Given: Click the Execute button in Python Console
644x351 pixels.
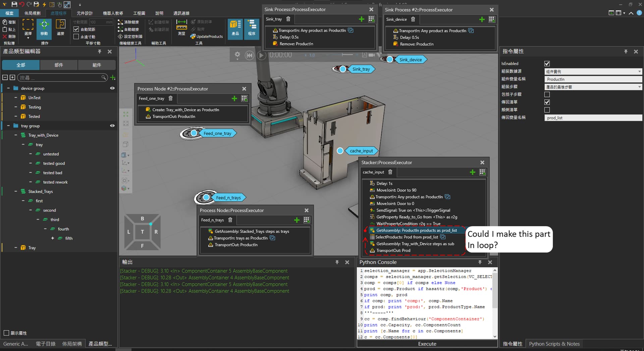Looking at the screenshot, I should (427, 344).
